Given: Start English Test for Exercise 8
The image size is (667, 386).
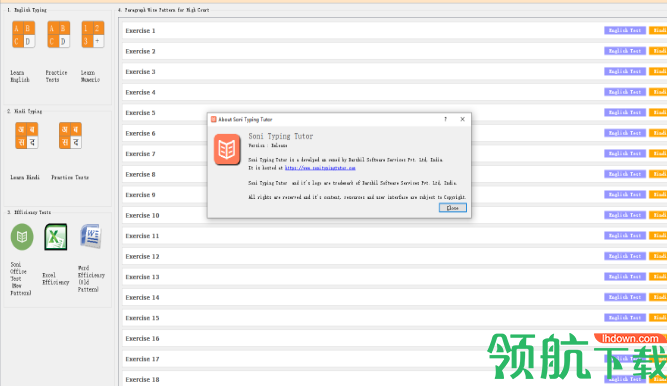Looking at the screenshot, I should tap(625, 174).
